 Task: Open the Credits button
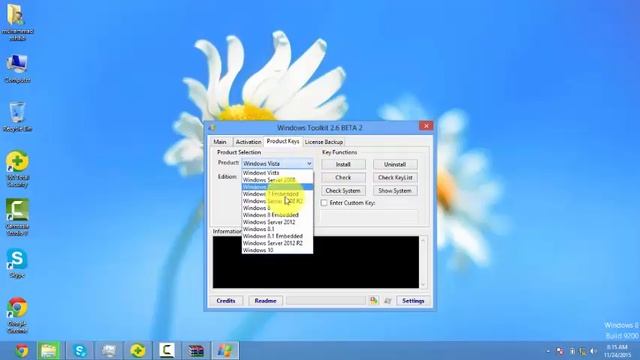pyautogui.click(x=226, y=301)
